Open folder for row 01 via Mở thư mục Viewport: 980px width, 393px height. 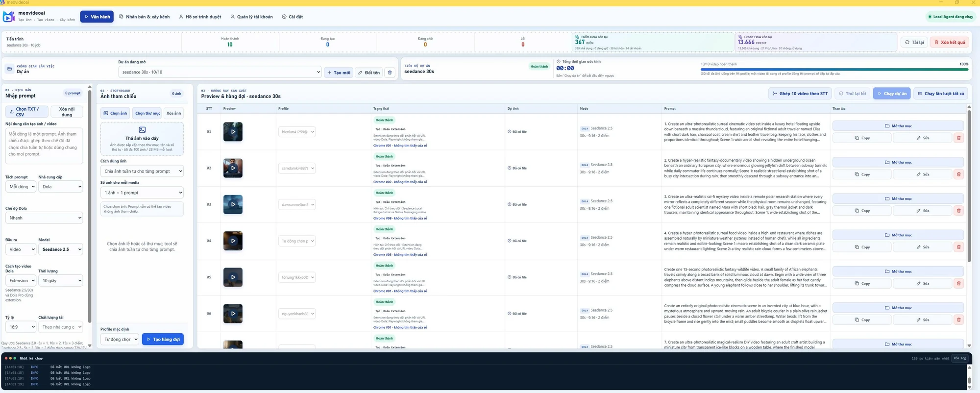point(898,126)
